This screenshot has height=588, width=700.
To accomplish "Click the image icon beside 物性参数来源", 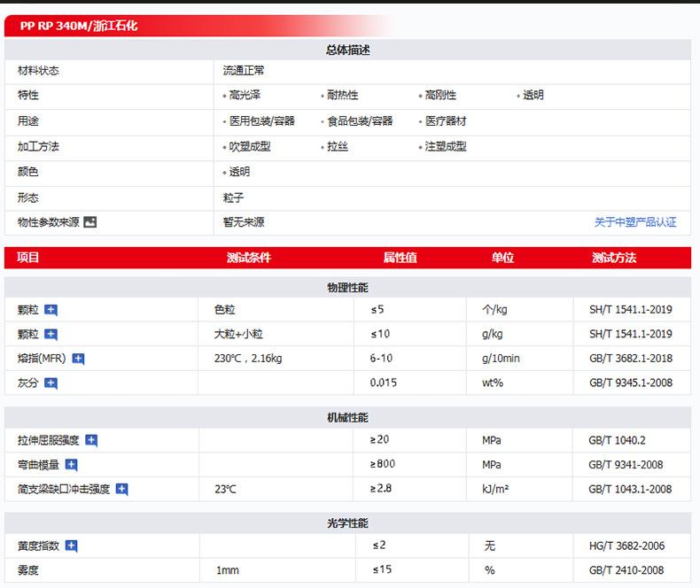I will [x=90, y=221].
